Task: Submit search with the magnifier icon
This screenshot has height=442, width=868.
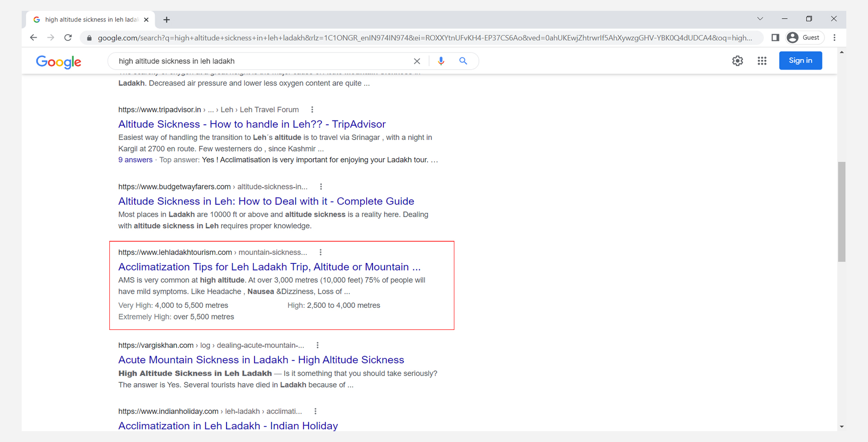Action: tap(463, 61)
